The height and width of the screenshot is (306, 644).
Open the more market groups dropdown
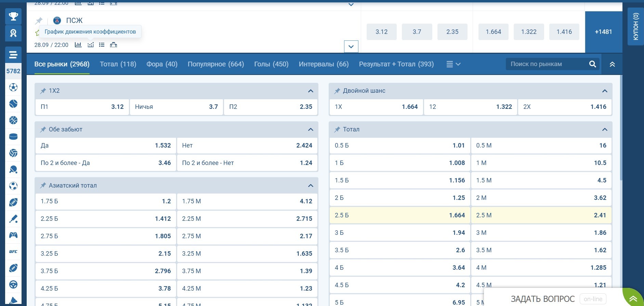pos(454,64)
